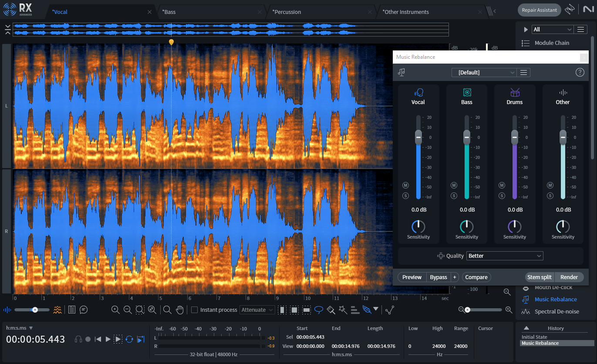Select the Lasso selection tool
This screenshot has height=364, width=597.
pos(319,309)
